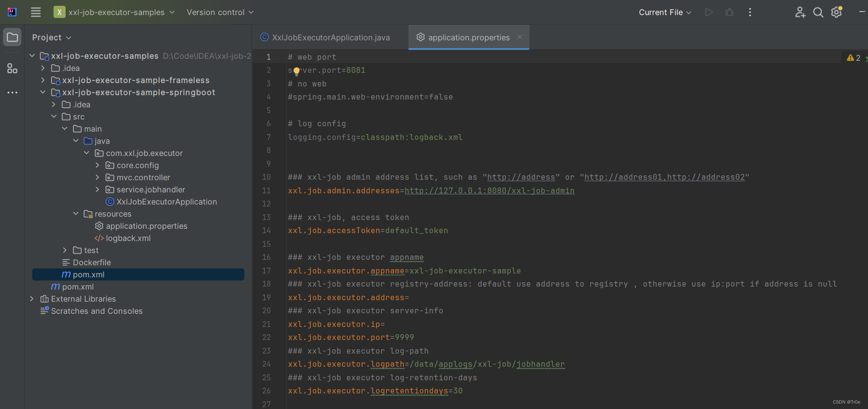Click the http://address01,http://address02 link
The height and width of the screenshot is (409, 868).
664,177
